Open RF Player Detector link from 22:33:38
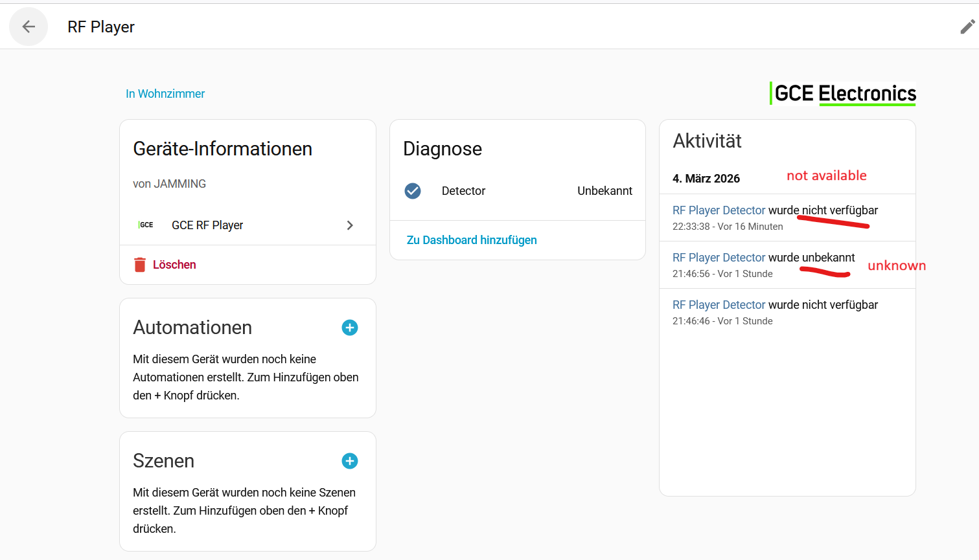 719,210
